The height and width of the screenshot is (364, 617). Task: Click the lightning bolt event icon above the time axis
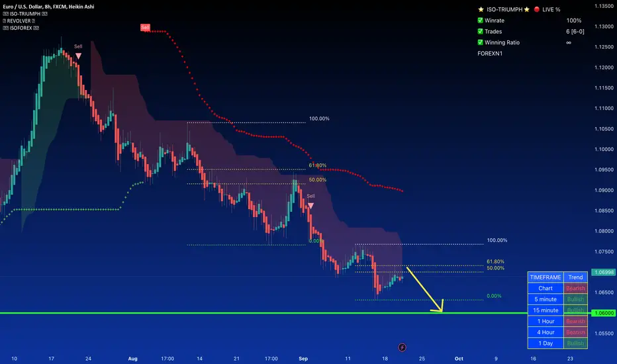[x=402, y=347]
